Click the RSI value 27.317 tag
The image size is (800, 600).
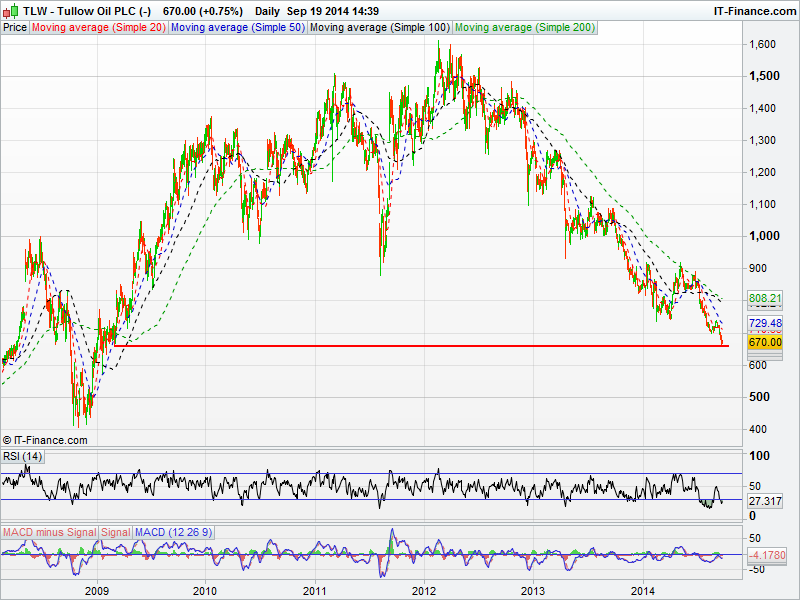765,499
